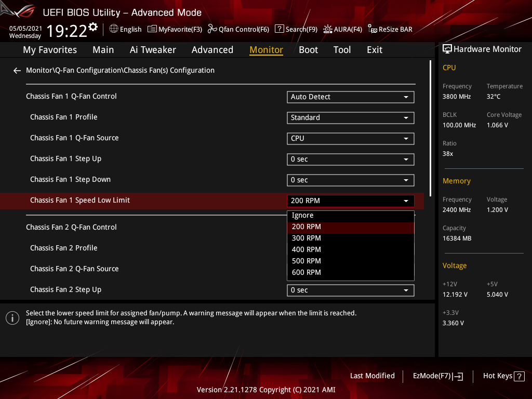The width and height of the screenshot is (532, 399).
Task: Select Chassis Fan 2 Q-Fan Source label
Action: (74, 269)
